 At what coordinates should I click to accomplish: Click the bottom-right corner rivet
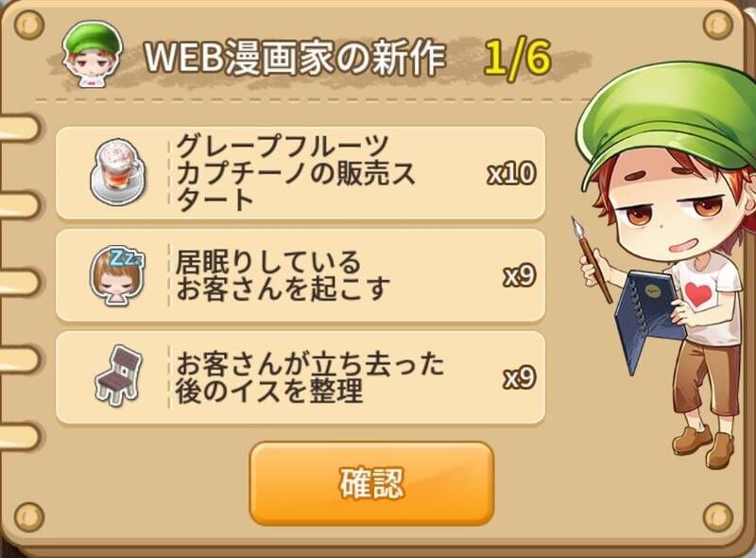pyautogui.click(x=717, y=517)
